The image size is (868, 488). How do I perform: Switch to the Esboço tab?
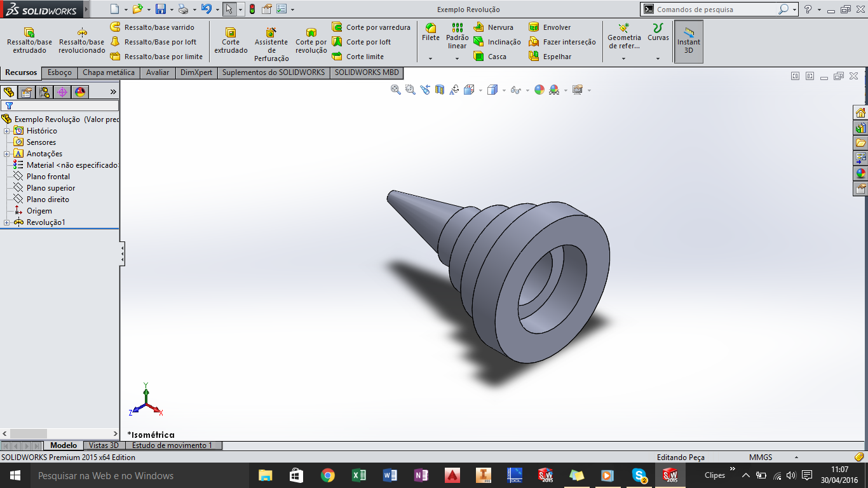pyautogui.click(x=60, y=72)
